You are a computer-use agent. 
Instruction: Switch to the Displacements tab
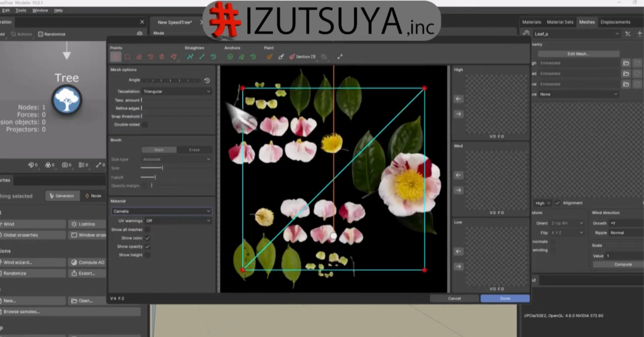pos(615,22)
